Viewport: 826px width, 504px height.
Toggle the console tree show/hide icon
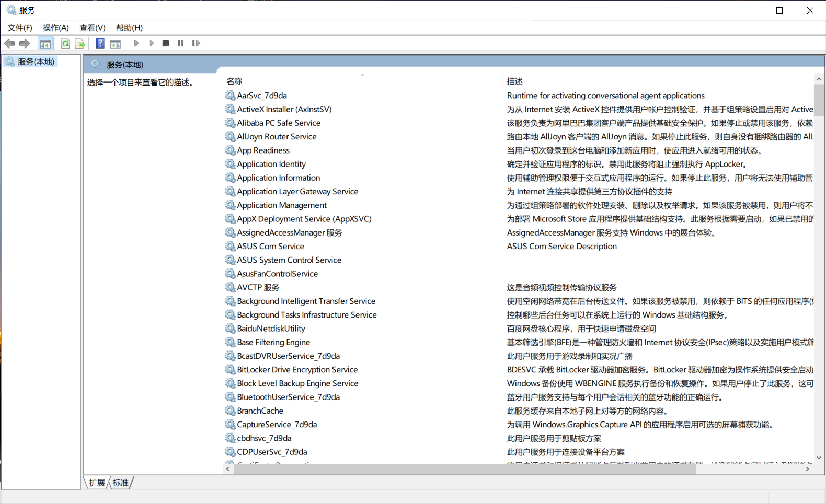click(45, 43)
